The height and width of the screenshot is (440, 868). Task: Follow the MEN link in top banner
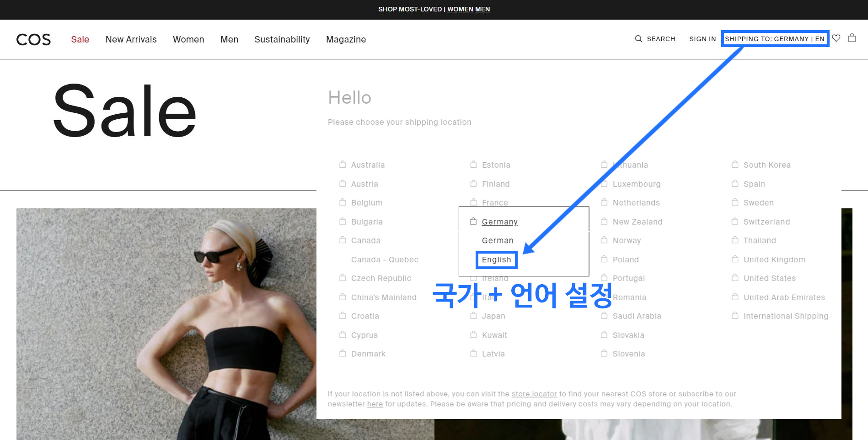(482, 9)
